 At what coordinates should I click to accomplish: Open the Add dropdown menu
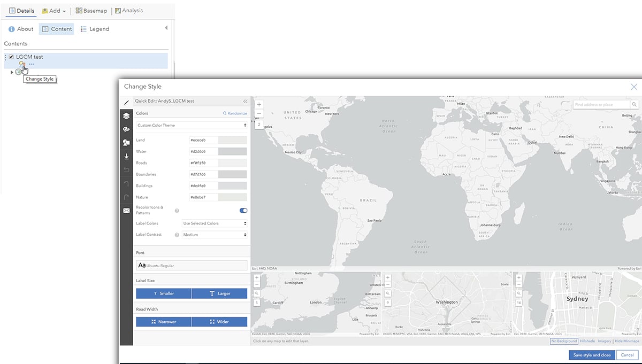click(54, 11)
